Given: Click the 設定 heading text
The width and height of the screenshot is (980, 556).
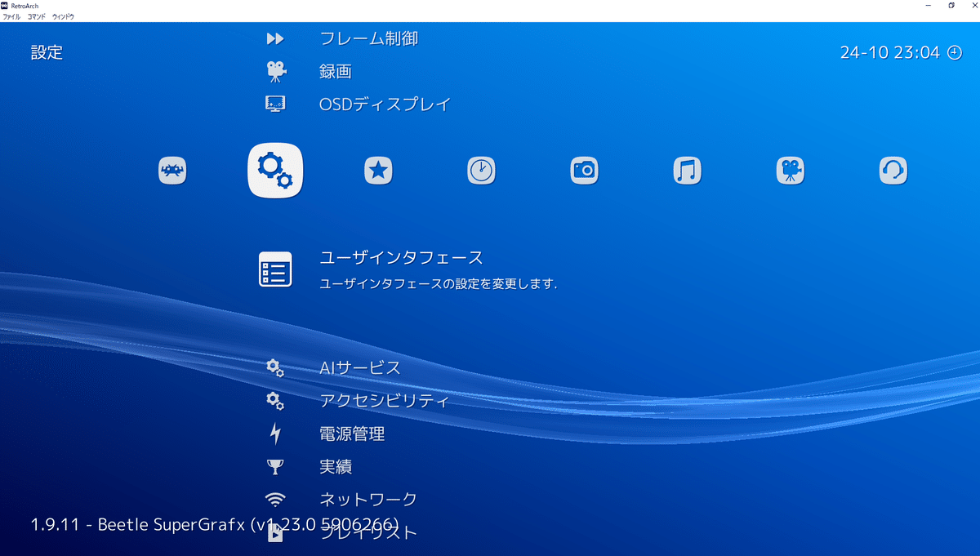Looking at the screenshot, I should coord(47,52).
